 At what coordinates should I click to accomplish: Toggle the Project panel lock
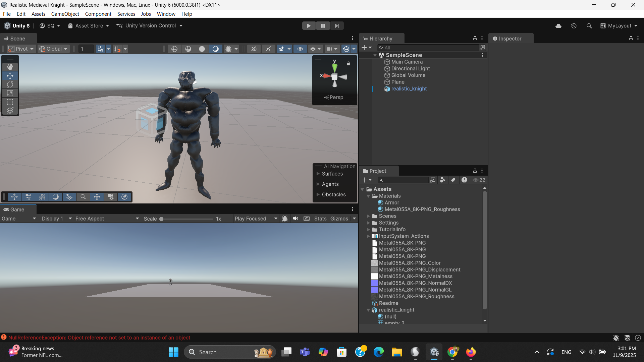coord(475,171)
